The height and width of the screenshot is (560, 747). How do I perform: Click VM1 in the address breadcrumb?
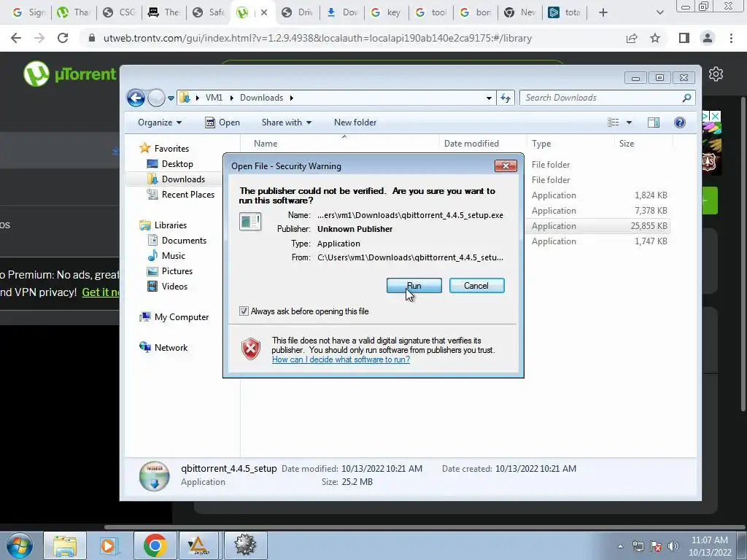click(214, 98)
